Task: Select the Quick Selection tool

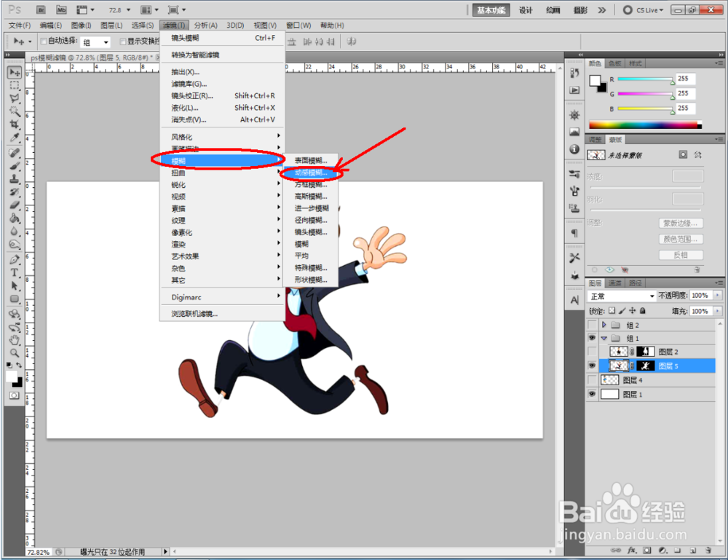Action: coord(15,111)
